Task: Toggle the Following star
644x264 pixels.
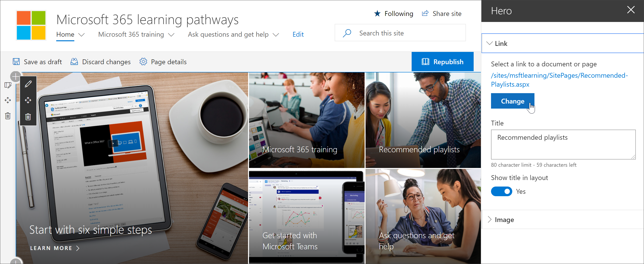Action: 377,14
